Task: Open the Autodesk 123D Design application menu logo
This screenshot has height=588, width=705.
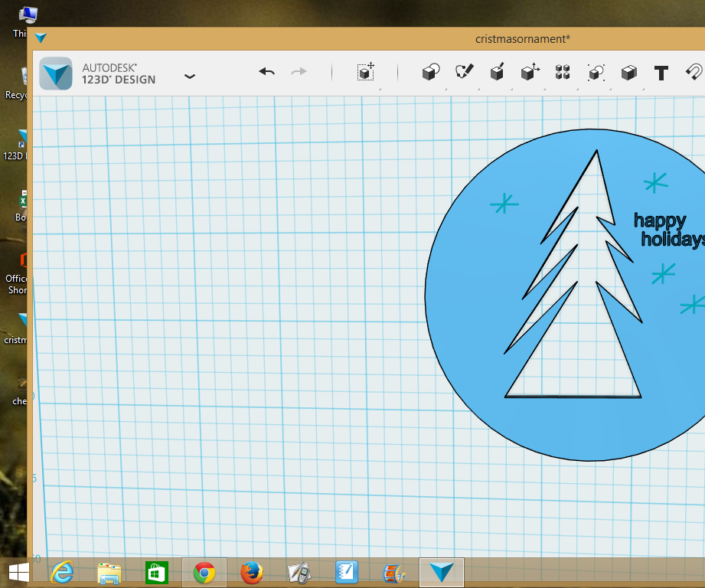Action: click(56, 73)
